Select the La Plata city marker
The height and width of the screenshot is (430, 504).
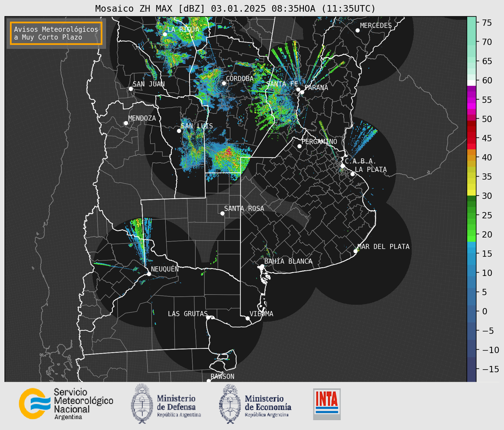point(353,174)
